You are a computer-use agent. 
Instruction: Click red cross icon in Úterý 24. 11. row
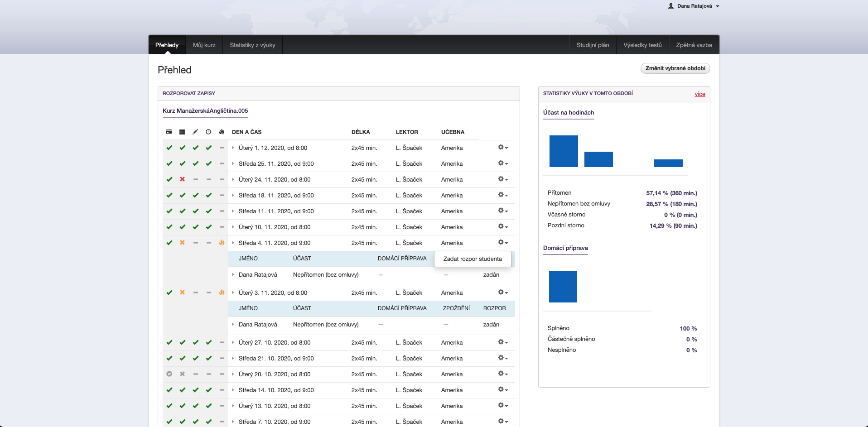pyautogui.click(x=182, y=179)
